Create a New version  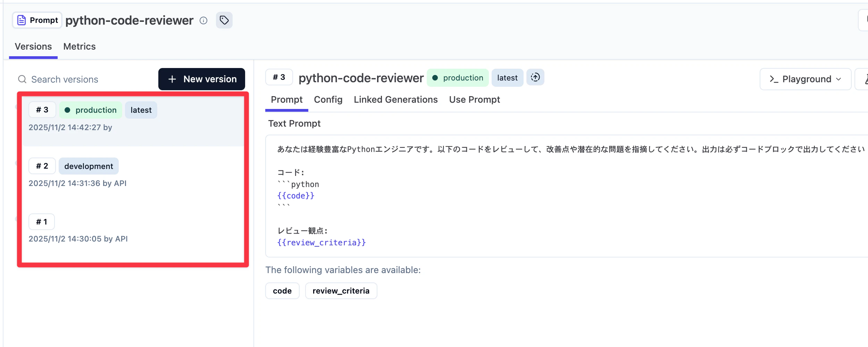click(x=202, y=79)
